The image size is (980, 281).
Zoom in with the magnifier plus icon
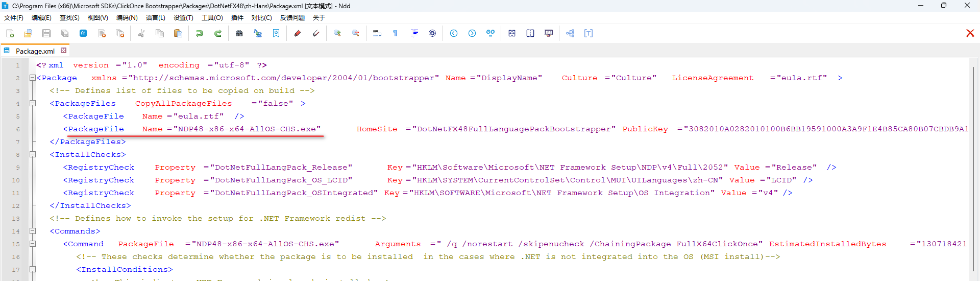coord(337,33)
